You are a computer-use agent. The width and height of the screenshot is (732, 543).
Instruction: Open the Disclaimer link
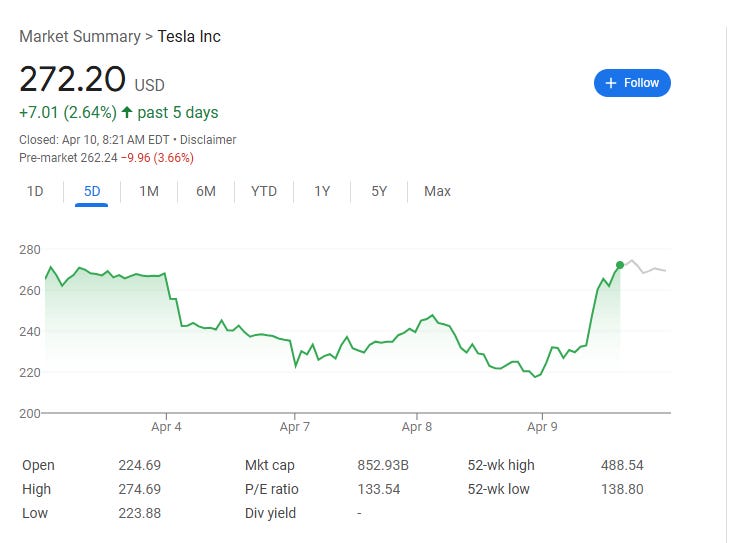pyautogui.click(x=208, y=140)
